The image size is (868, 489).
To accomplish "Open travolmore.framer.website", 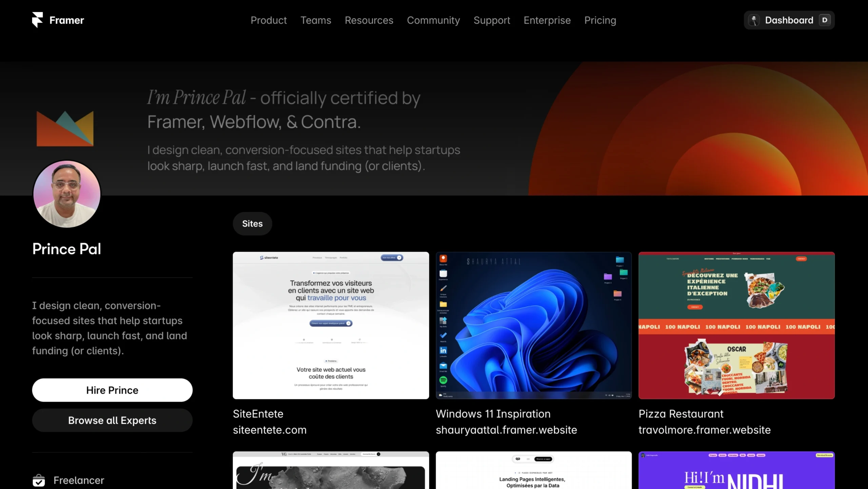I will (705, 430).
